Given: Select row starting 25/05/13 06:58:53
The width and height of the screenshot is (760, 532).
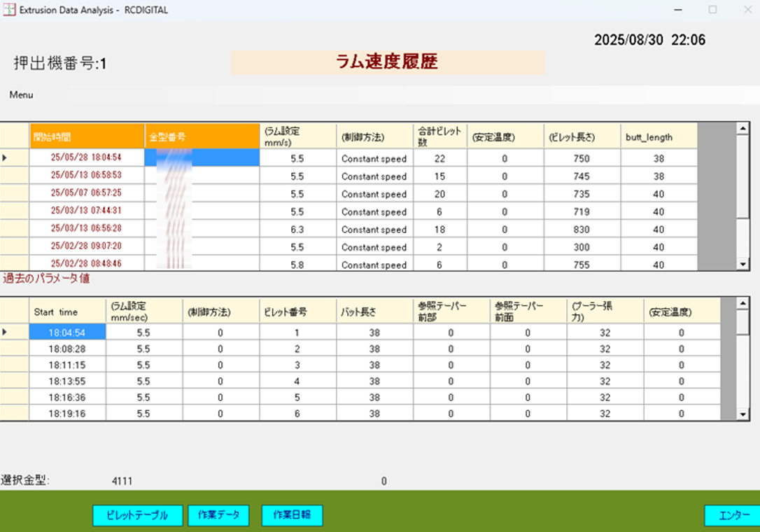Looking at the screenshot, I should click(87, 176).
